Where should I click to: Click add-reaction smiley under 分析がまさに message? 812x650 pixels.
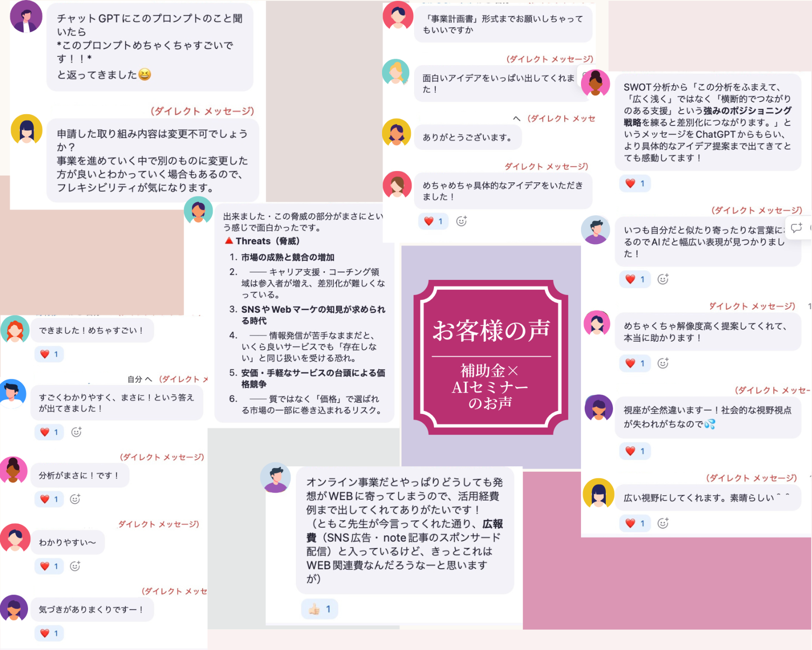click(75, 499)
